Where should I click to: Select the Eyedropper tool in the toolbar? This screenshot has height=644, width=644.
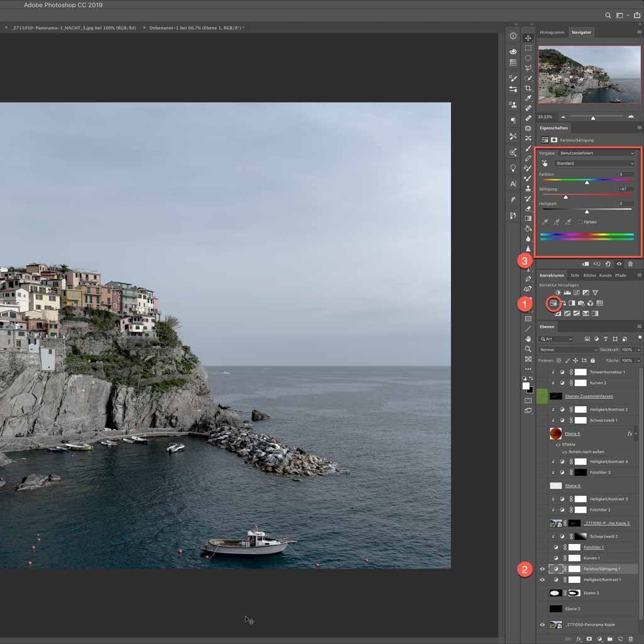coord(528,98)
